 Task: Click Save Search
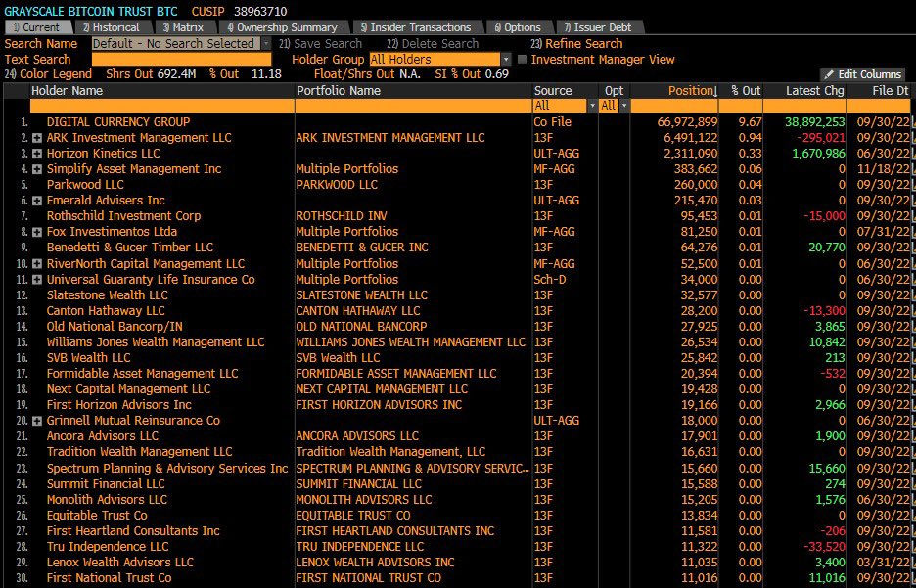pos(320,44)
